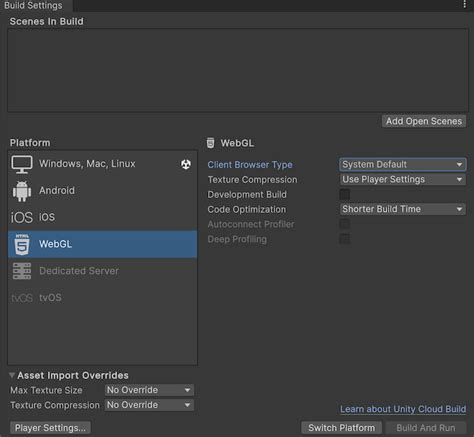The height and width of the screenshot is (437, 474).
Task: Open the three-dot window options menu
Action: point(464,4)
